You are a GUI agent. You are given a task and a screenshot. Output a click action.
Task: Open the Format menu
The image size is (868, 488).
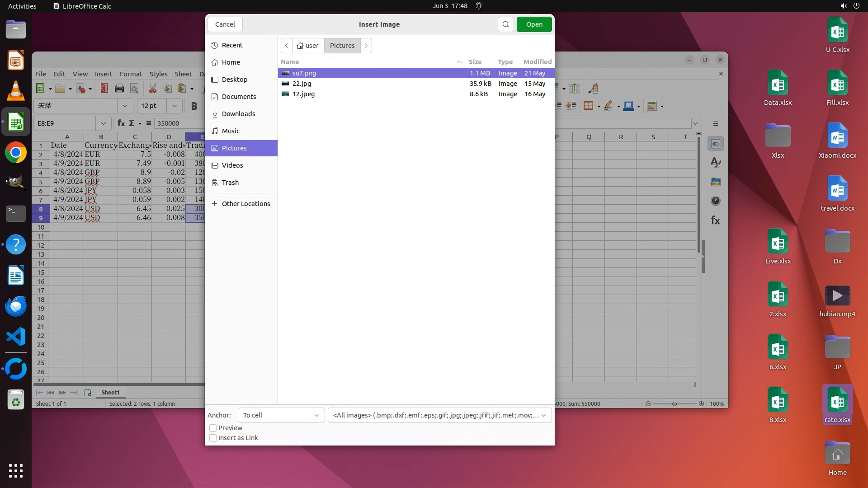(131, 74)
